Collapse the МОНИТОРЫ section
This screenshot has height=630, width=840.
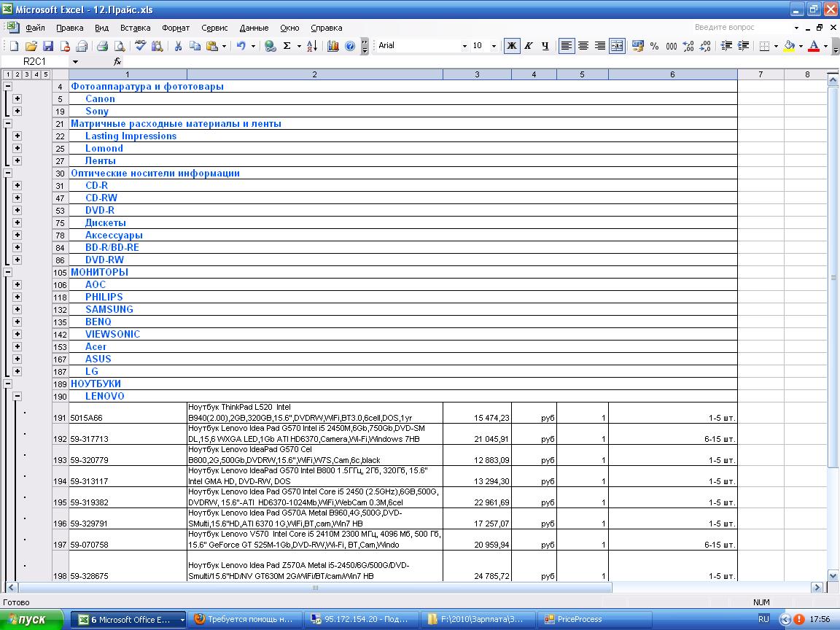[x=7, y=272]
